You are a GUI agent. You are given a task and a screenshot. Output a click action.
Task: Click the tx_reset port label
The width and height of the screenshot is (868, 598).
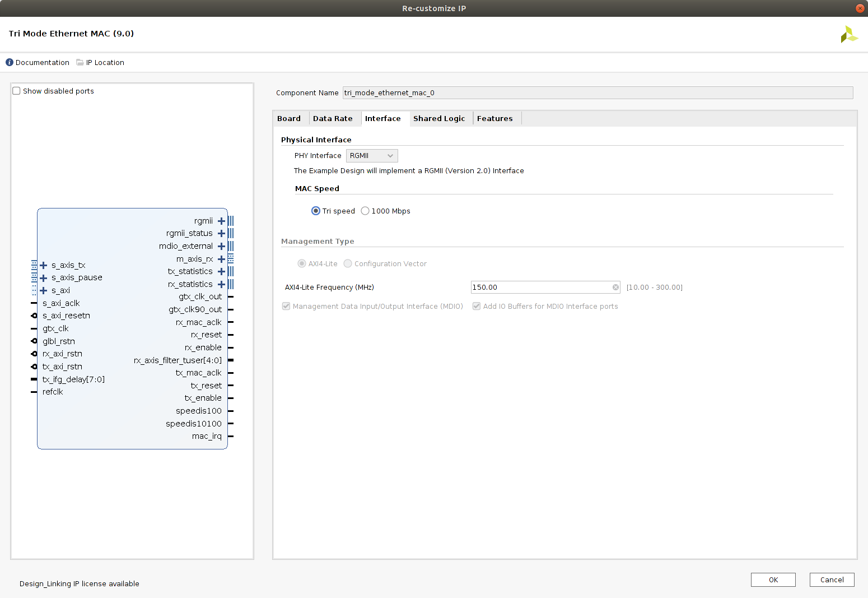pyautogui.click(x=207, y=386)
